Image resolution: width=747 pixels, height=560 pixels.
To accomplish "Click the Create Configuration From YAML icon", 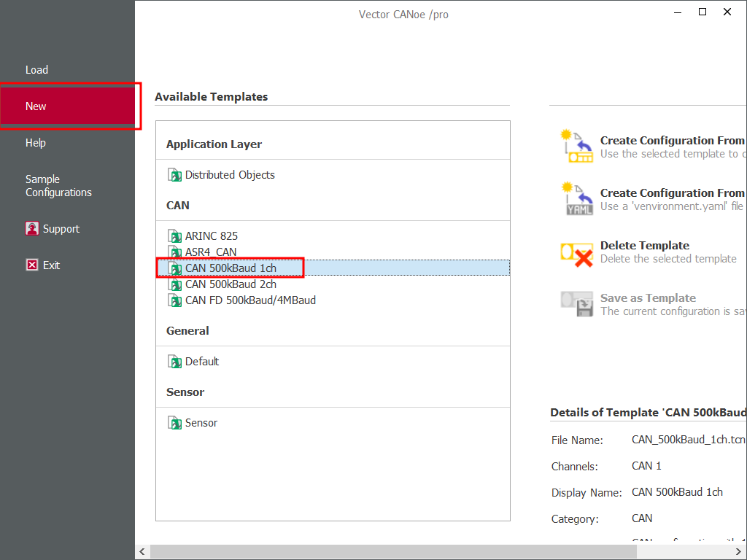I will tap(577, 198).
